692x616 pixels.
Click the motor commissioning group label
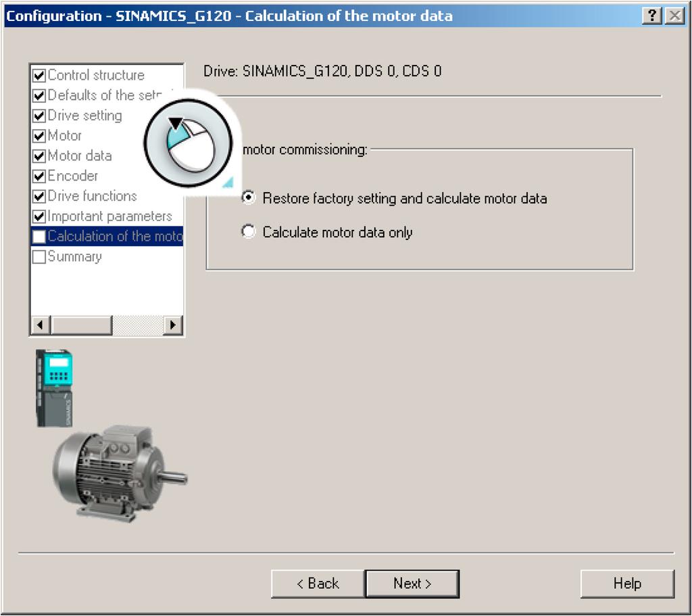[x=305, y=149]
